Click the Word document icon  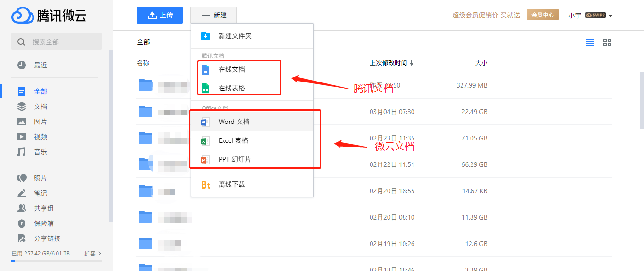tap(205, 122)
